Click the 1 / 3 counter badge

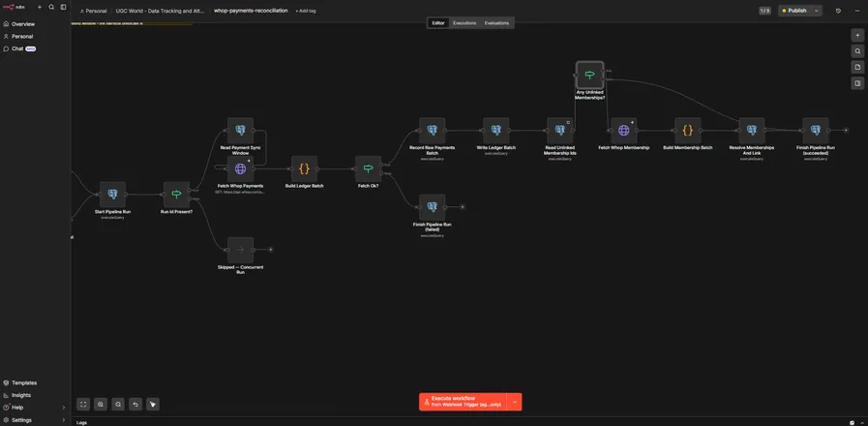tap(764, 11)
